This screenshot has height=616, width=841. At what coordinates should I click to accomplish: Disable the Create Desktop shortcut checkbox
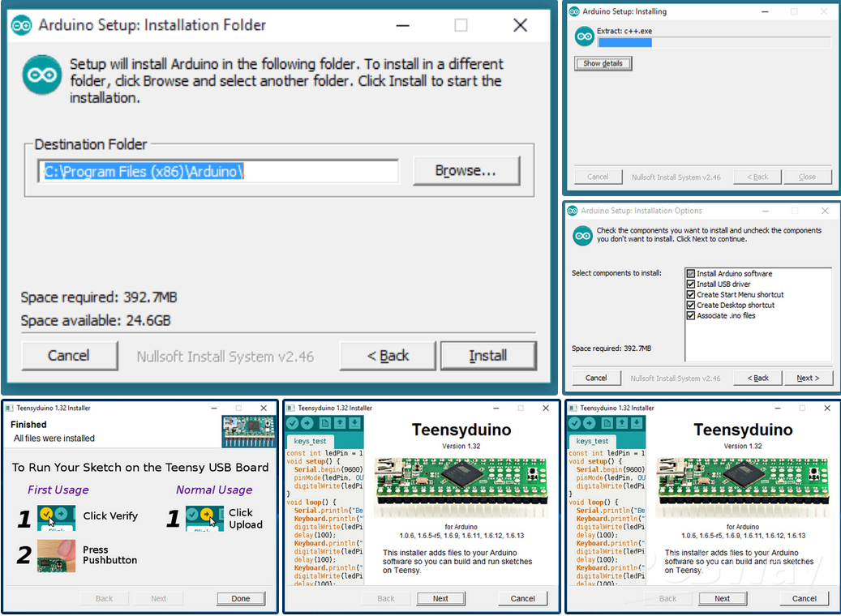[691, 306]
